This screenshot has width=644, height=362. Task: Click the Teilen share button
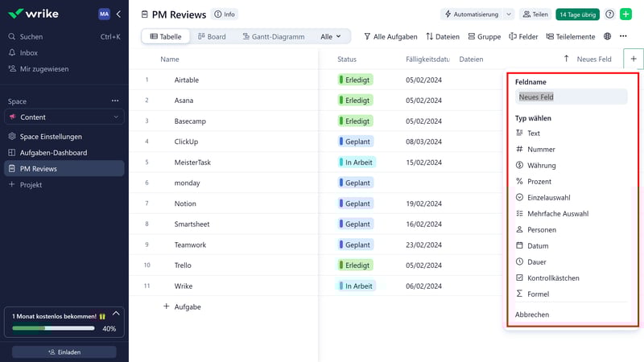click(x=535, y=14)
